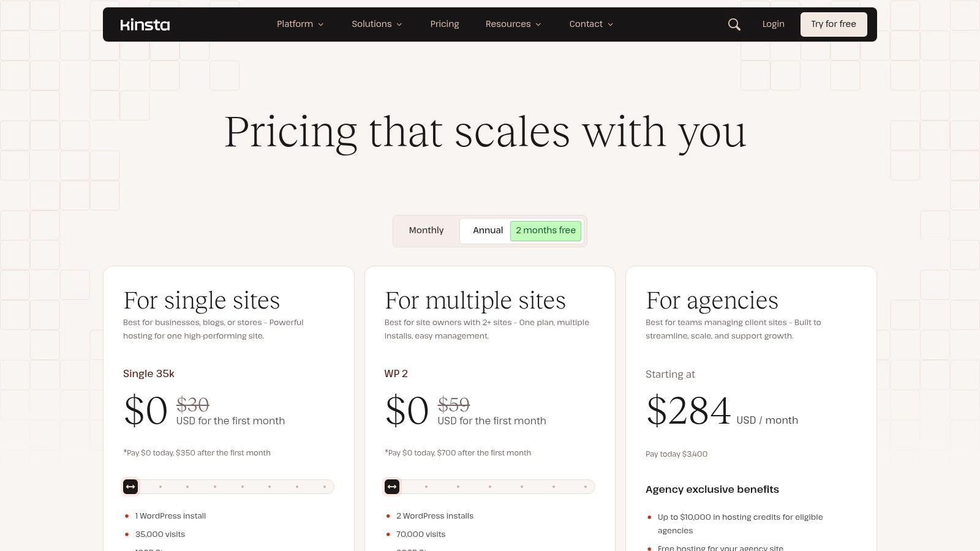Select Contact in the navigation bar

click(586, 24)
